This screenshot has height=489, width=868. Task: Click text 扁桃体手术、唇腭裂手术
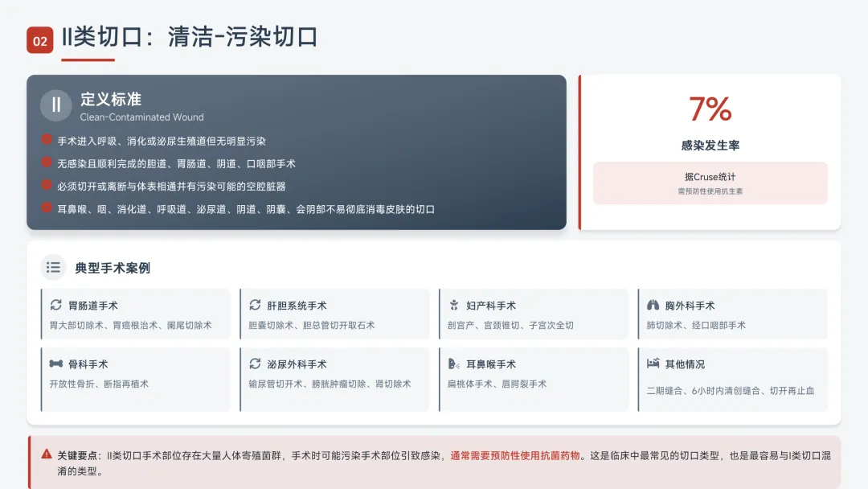[497, 384]
